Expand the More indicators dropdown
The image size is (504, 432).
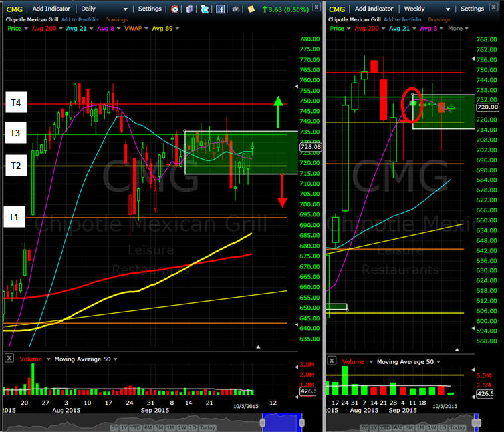457,29
